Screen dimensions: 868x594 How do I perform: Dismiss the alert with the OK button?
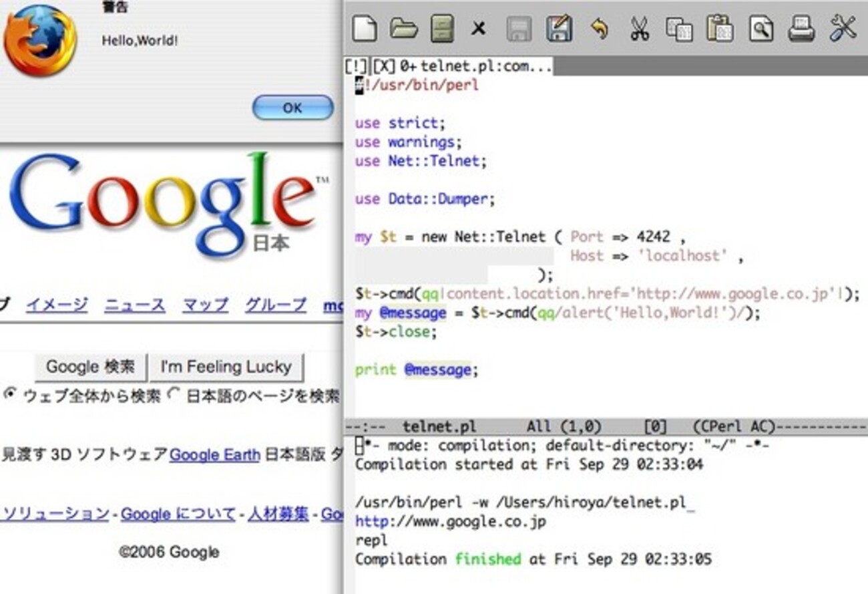click(292, 108)
